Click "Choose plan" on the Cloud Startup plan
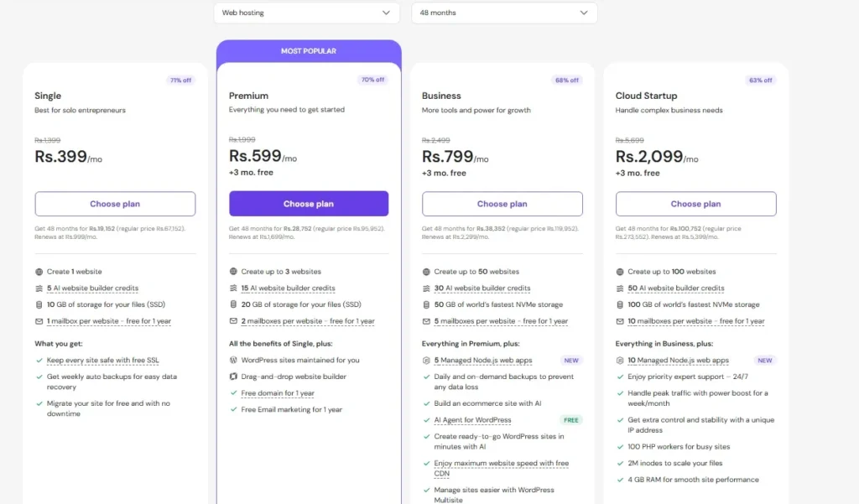Screen dimensions: 859x504 coord(695,203)
